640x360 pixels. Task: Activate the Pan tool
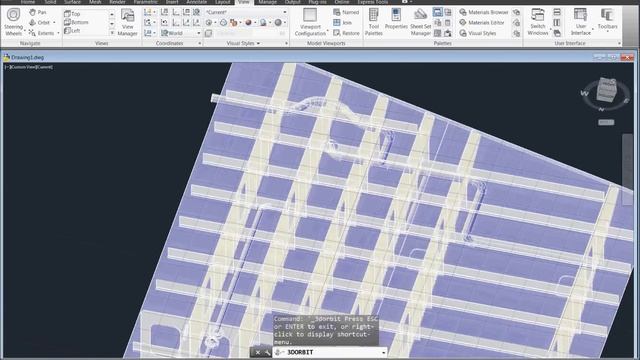click(38, 12)
